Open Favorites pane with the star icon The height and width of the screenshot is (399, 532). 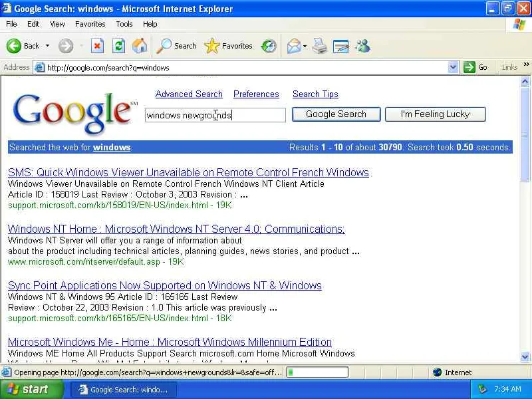(211, 46)
